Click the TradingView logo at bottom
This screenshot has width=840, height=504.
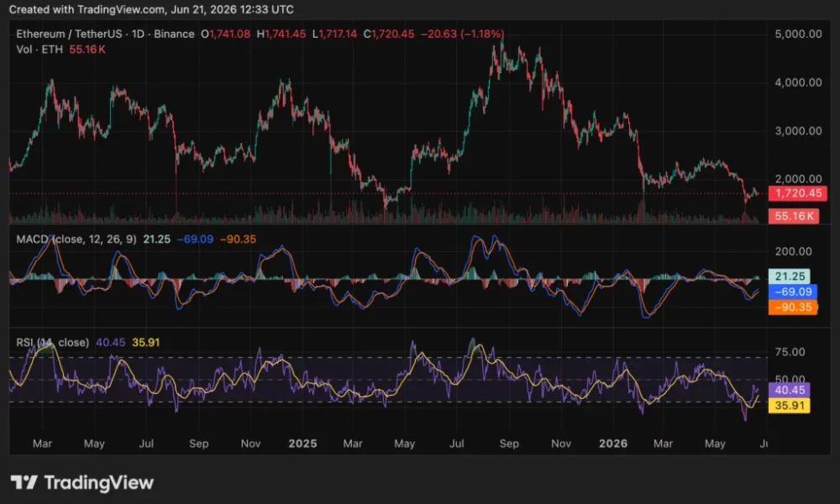point(82,482)
